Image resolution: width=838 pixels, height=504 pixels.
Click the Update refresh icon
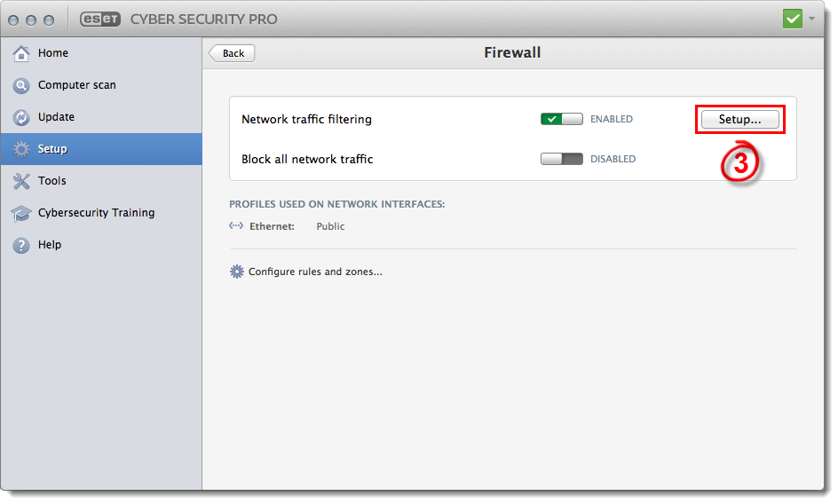pyautogui.click(x=22, y=117)
